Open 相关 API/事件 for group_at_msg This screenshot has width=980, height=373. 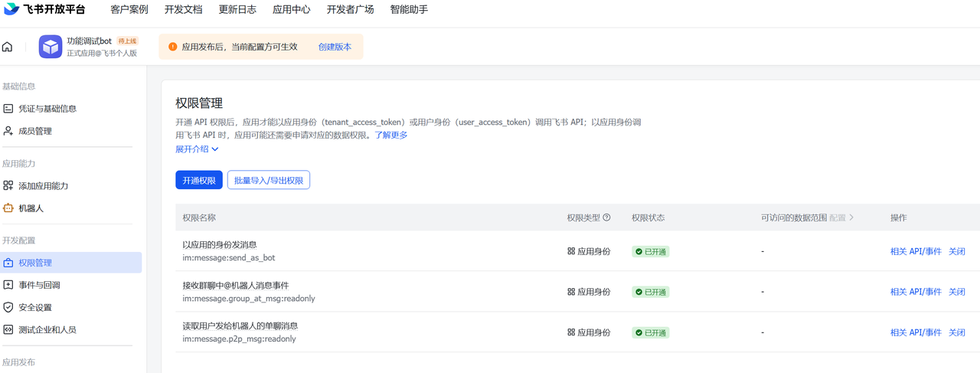916,292
